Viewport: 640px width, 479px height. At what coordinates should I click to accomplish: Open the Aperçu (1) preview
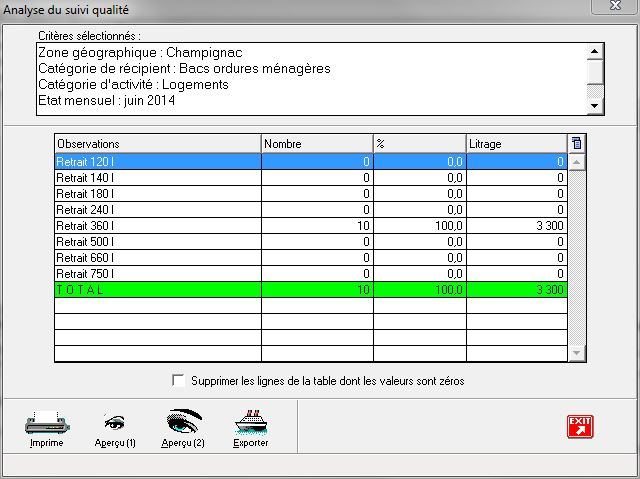pos(115,423)
